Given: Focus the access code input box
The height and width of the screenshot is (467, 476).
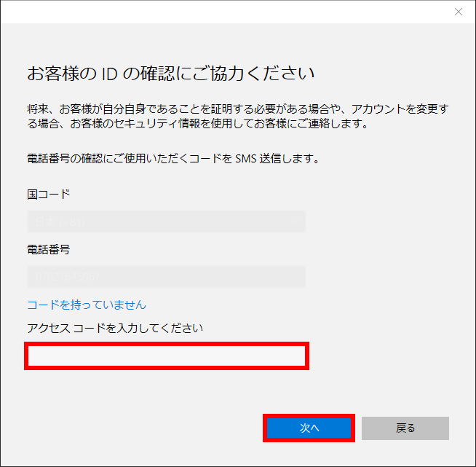Looking at the screenshot, I should point(167,356).
